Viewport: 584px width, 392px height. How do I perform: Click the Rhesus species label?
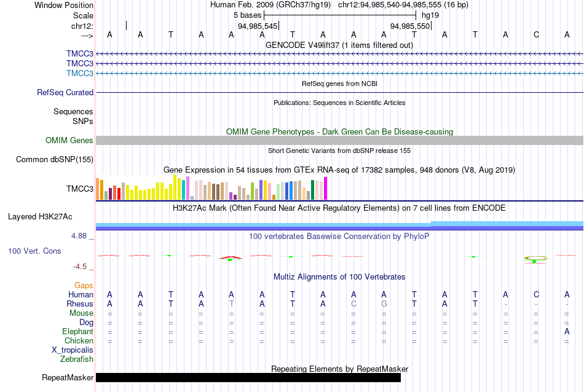click(80, 304)
